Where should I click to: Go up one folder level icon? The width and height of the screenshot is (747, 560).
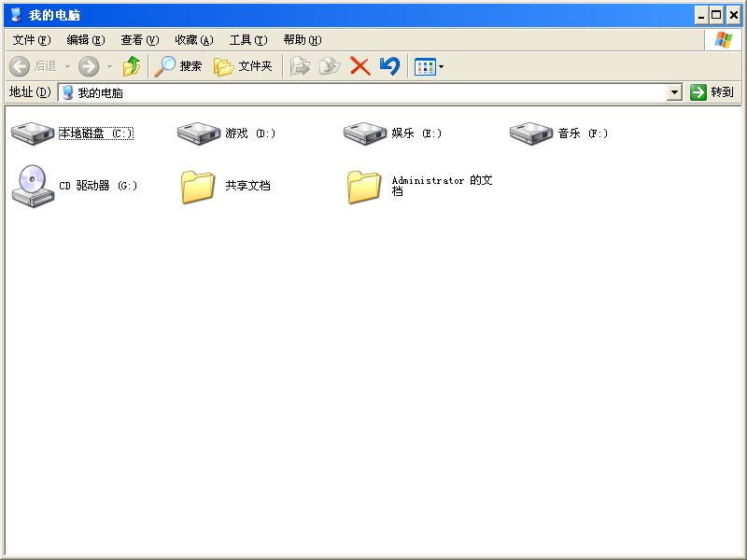tap(132, 66)
